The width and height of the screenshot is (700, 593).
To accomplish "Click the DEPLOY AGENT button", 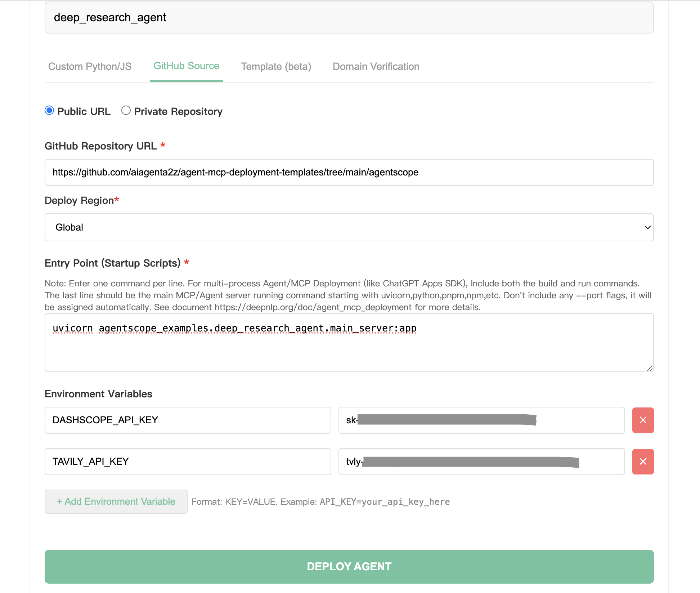I will pyautogui.click(x=349, y=566).
